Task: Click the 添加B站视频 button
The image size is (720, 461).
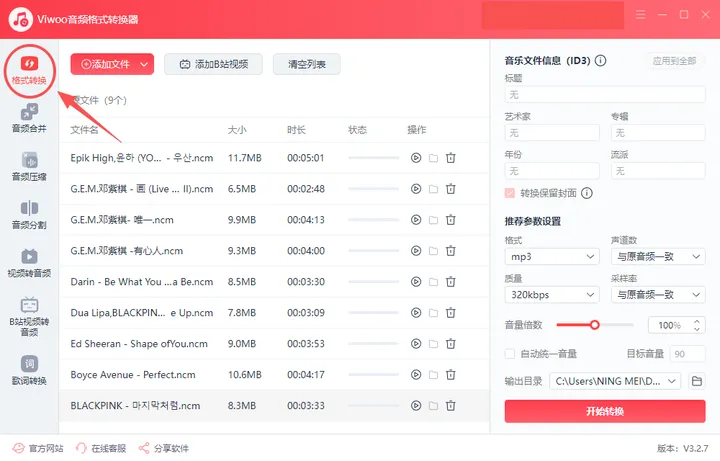Action: point(214,64)
